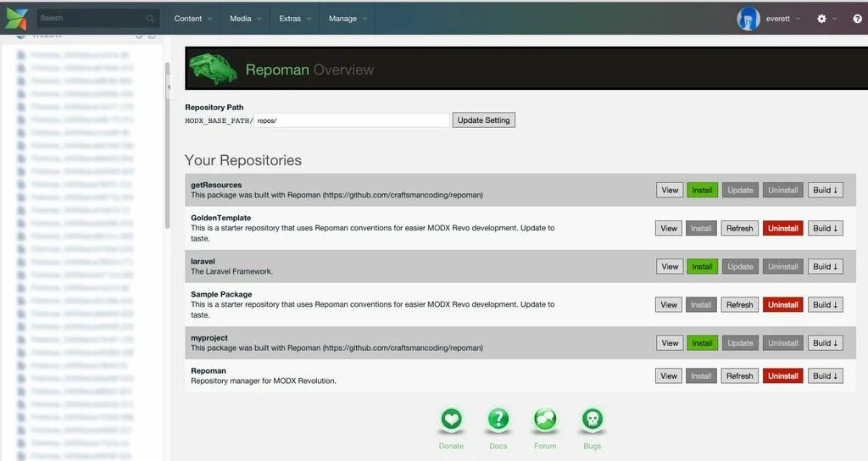Install the myproject package
The width and height of the screenshot is (868, 461).
click(702, 342)
